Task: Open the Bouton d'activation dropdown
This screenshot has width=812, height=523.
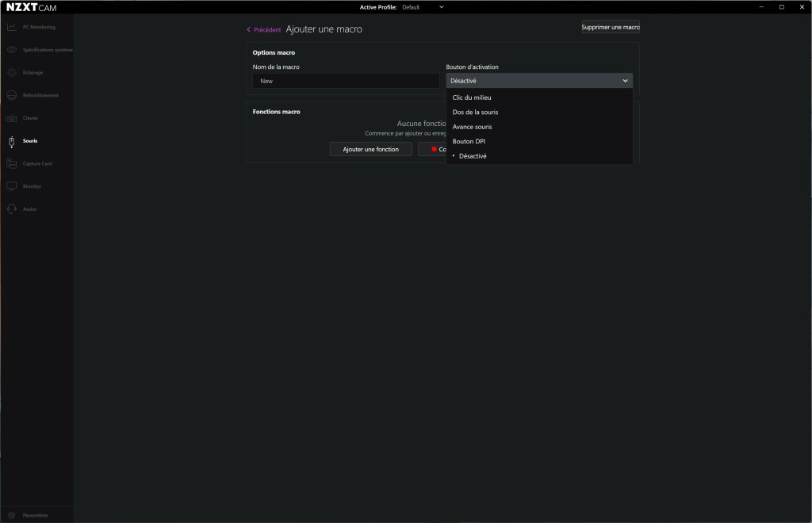Action: pyautogui.click(x=539, y=80)
